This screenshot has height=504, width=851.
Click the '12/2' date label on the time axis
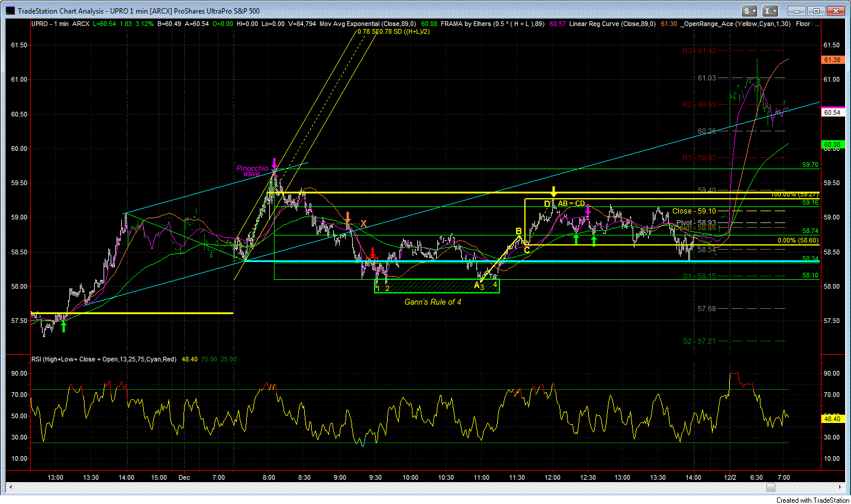click(730, 477)
